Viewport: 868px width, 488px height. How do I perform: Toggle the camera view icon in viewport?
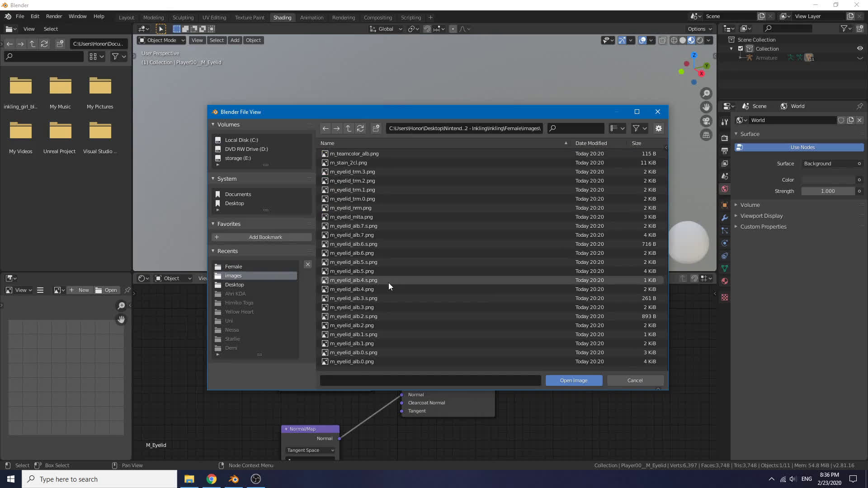click(706, 121)
